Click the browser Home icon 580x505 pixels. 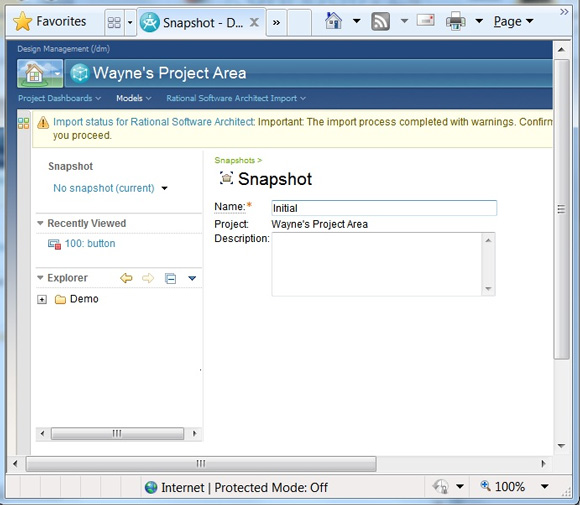333,20
